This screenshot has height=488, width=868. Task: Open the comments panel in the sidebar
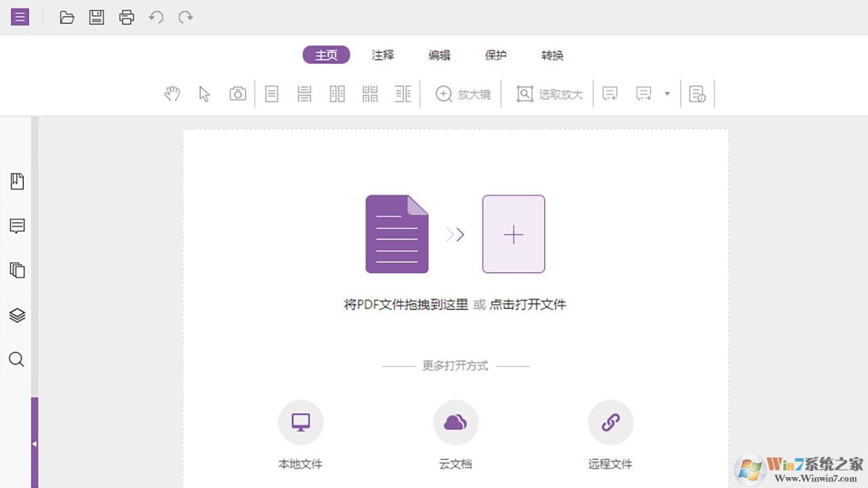[16, 226]
